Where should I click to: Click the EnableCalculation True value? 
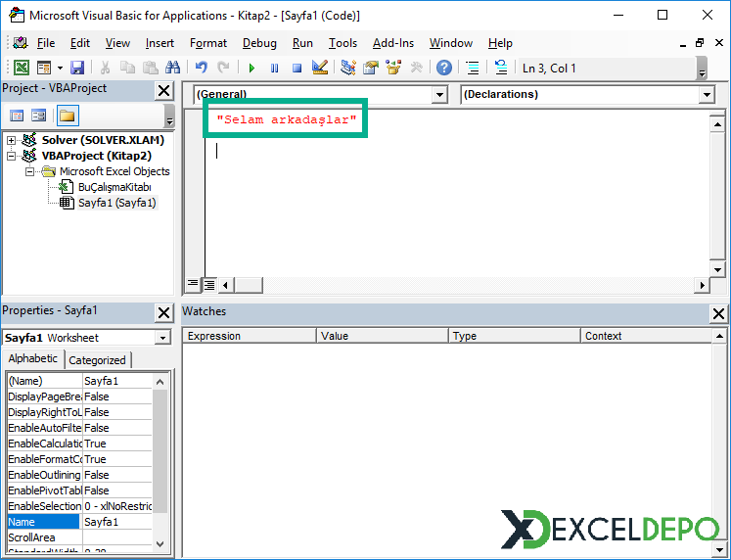pos(117,443)
